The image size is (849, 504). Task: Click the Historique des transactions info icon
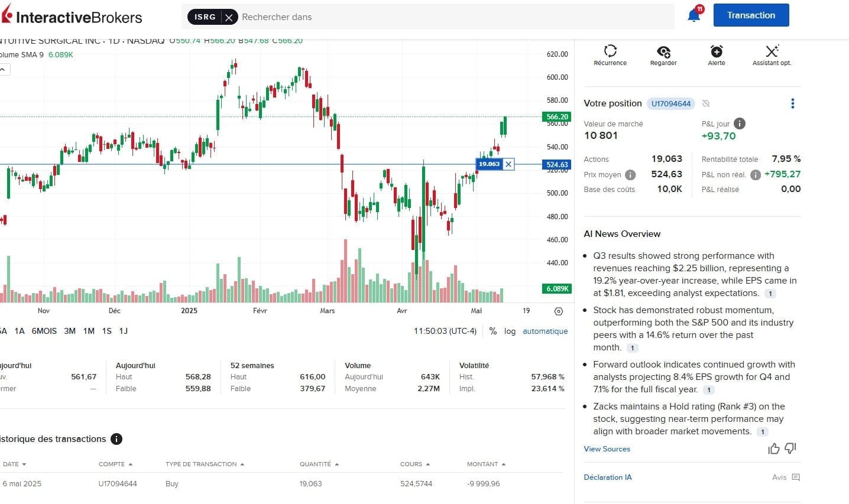pos(116,439)
